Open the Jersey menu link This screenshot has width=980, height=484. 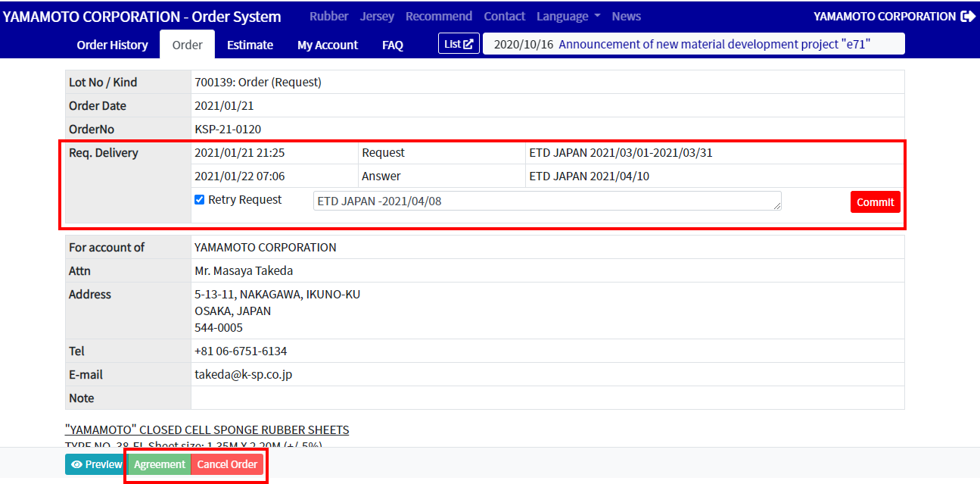[x=377, y=17]
